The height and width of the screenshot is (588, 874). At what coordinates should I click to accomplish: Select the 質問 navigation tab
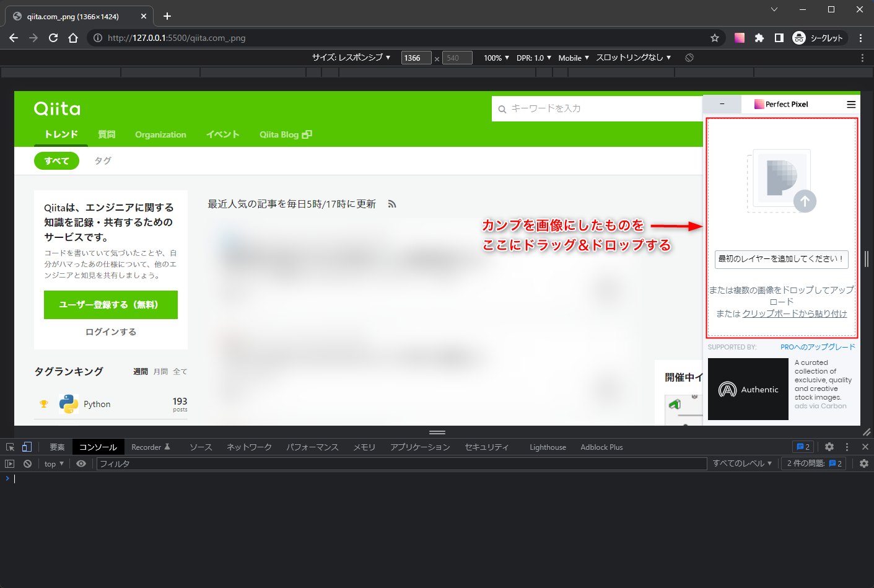coord(107,134)
